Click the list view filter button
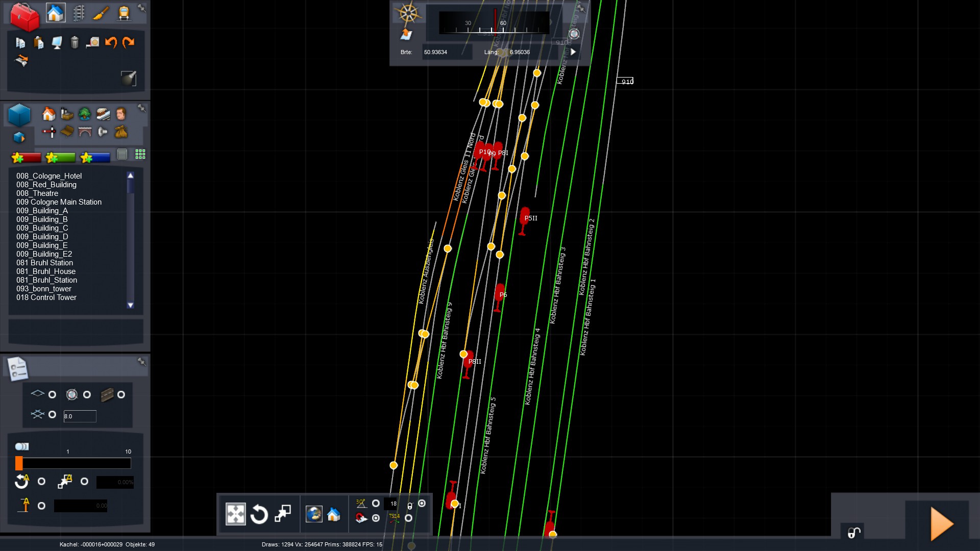The image size is (980, 551). pos(122,155)
